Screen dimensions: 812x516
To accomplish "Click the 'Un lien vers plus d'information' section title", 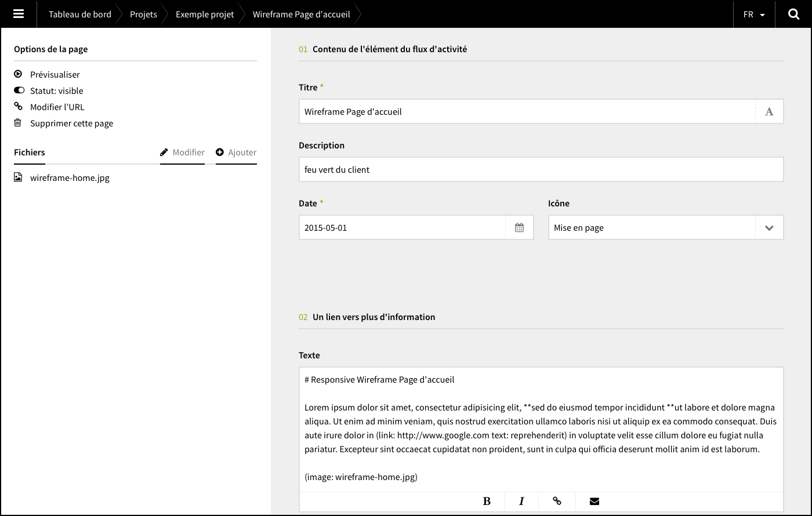I will 374,317.
